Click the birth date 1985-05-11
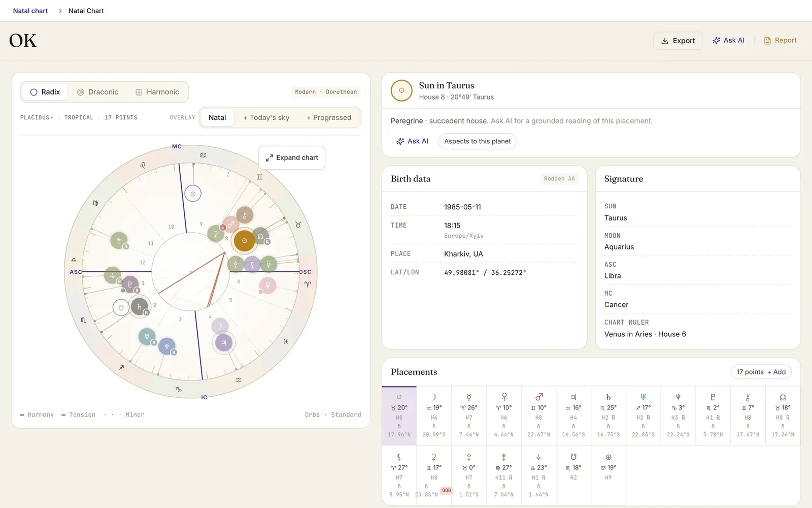812x508 pixels. [462, 207]
